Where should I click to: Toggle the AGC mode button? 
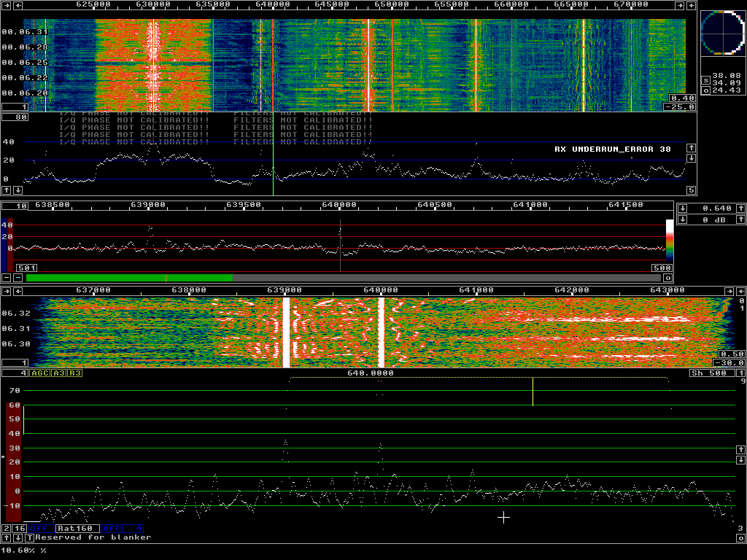[40, 373]
